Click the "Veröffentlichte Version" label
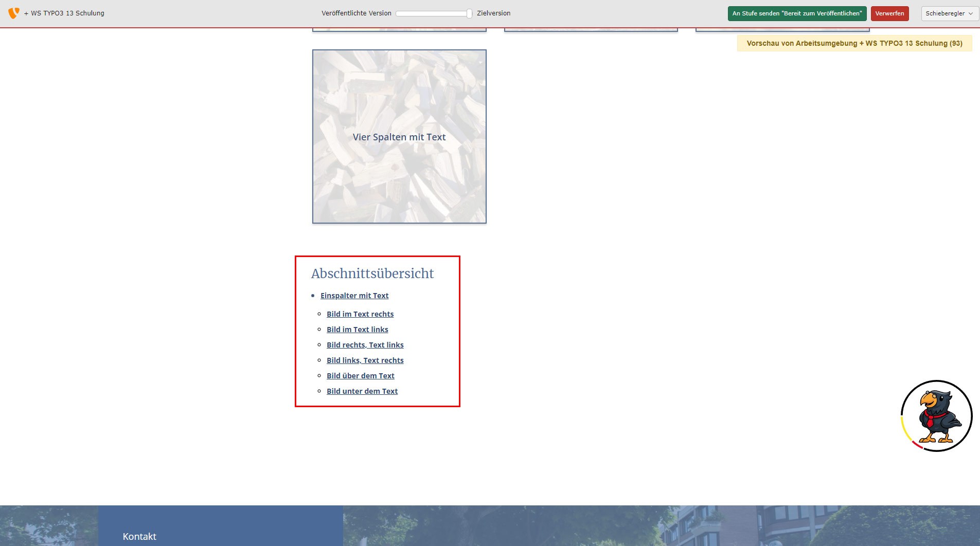980x546 pixels. [356, 13]
